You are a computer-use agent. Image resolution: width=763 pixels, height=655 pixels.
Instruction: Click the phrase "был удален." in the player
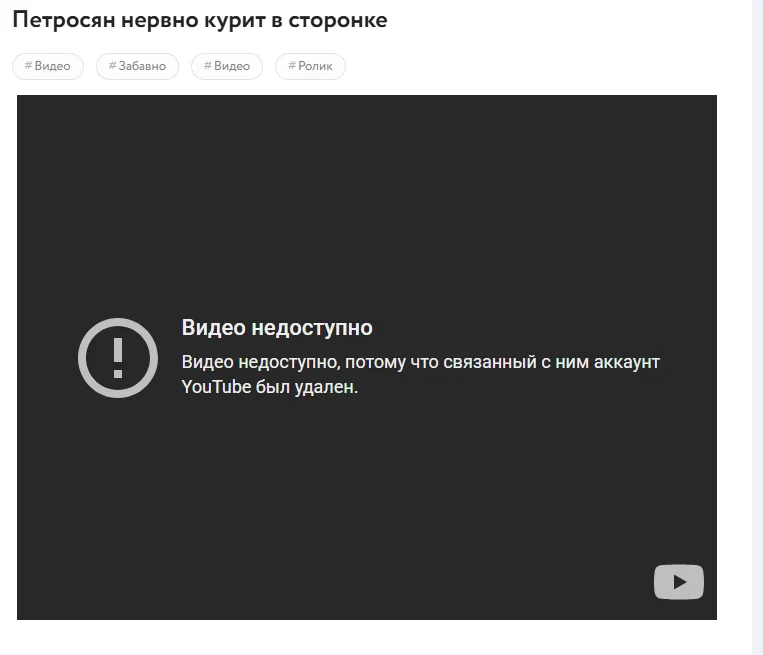307,387
